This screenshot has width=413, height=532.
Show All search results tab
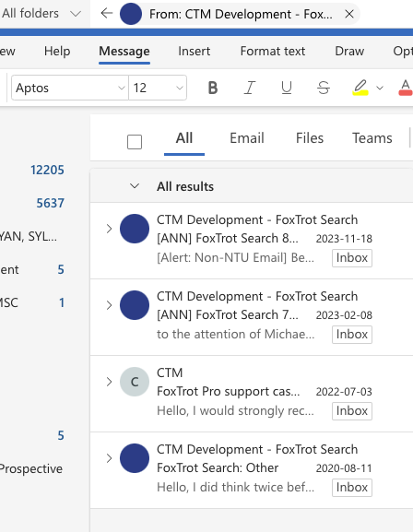[x=184, y=138]
